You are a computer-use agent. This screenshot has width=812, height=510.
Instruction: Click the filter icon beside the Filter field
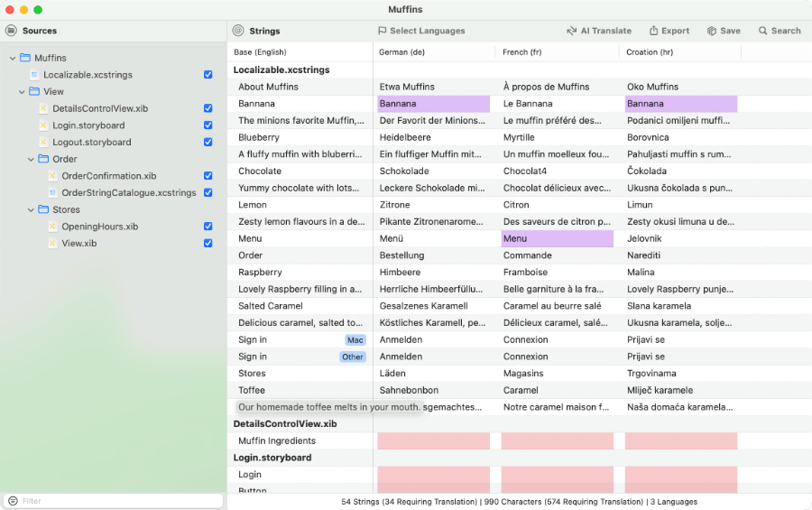(x=12, y=500)
